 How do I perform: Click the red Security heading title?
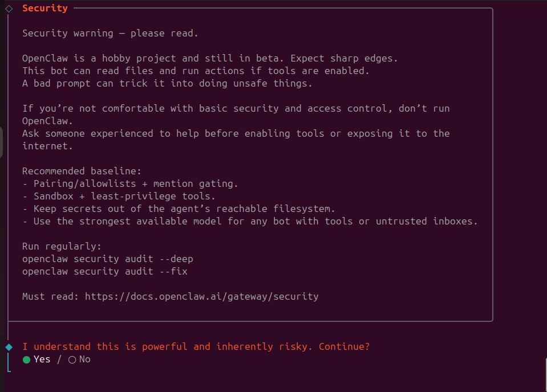[45, 9]
